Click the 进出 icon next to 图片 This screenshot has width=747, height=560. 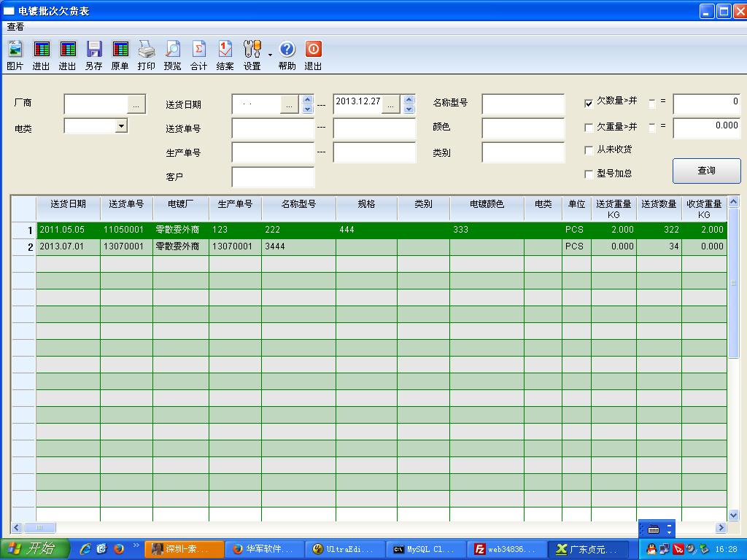[41, 55]
